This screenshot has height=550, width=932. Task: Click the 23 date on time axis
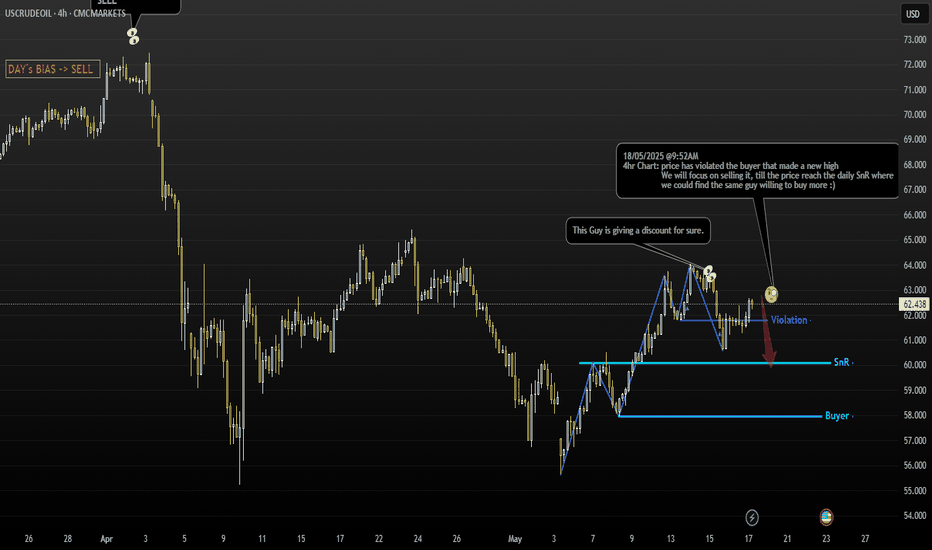826,539
